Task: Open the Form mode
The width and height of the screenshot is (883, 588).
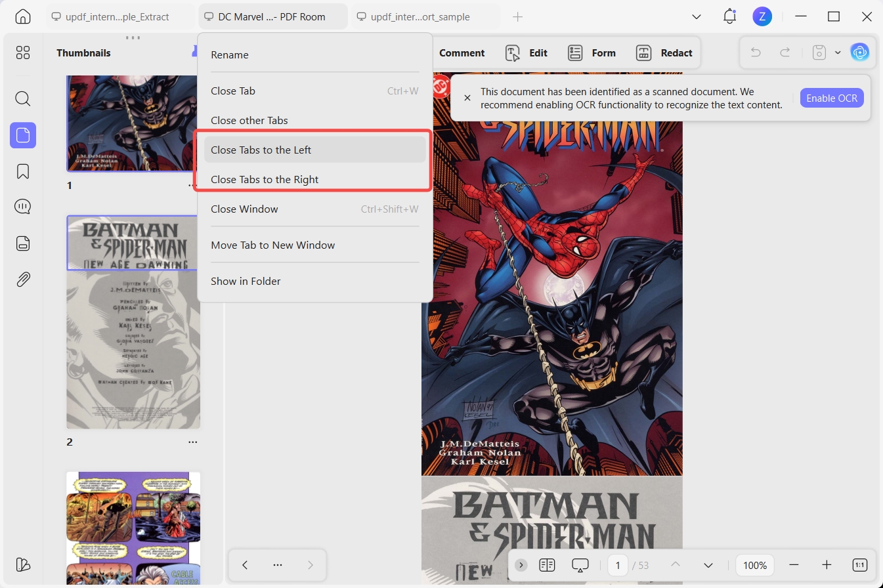Action: pos(592,53)
